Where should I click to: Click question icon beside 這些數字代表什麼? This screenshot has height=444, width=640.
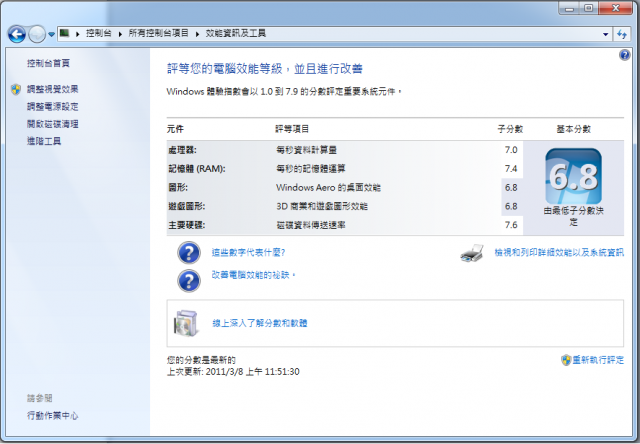tap(189, 253)
